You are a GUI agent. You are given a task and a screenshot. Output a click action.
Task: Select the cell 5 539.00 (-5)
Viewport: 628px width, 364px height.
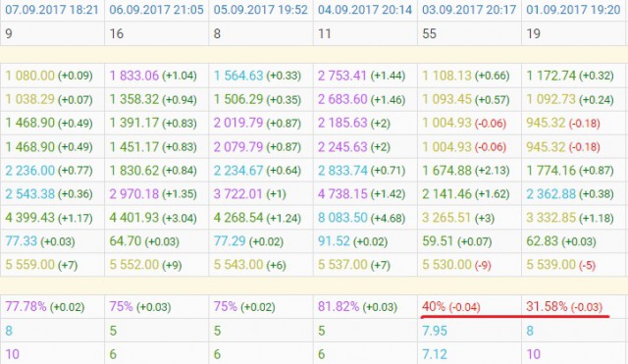(574, 265)
